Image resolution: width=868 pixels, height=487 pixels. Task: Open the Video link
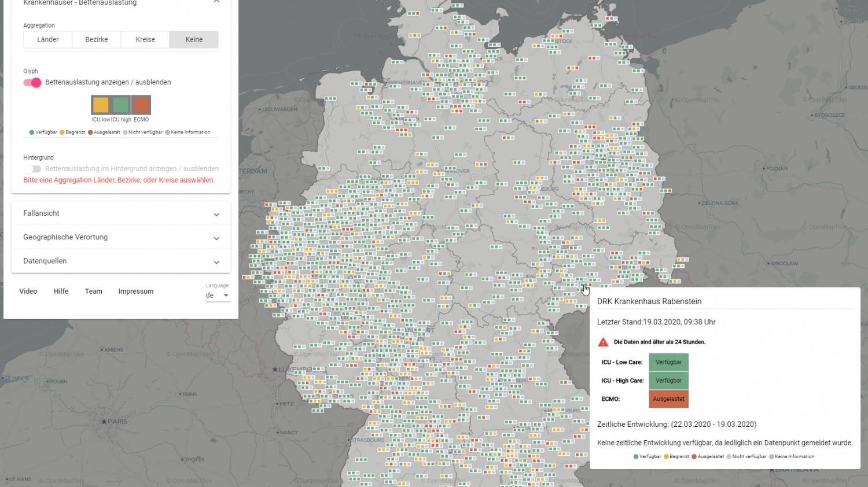[28, 292]
